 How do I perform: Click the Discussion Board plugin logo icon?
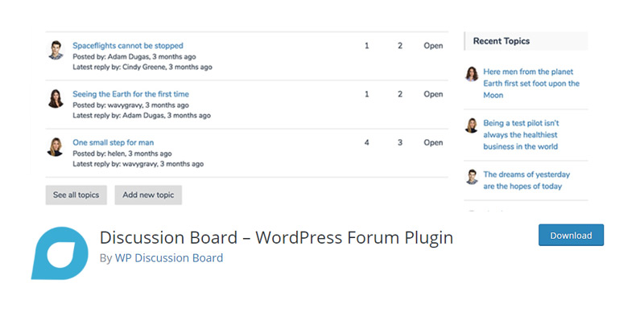pos(60,253)
